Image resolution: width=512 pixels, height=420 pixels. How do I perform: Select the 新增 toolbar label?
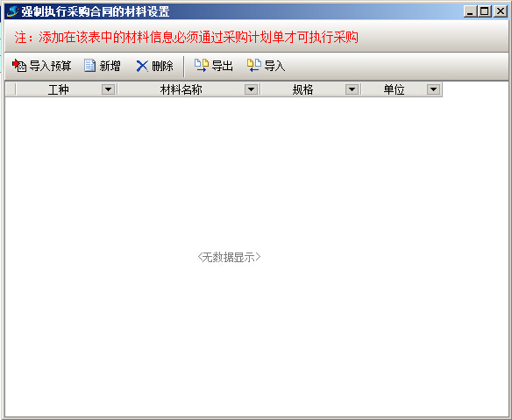(110, 66)
